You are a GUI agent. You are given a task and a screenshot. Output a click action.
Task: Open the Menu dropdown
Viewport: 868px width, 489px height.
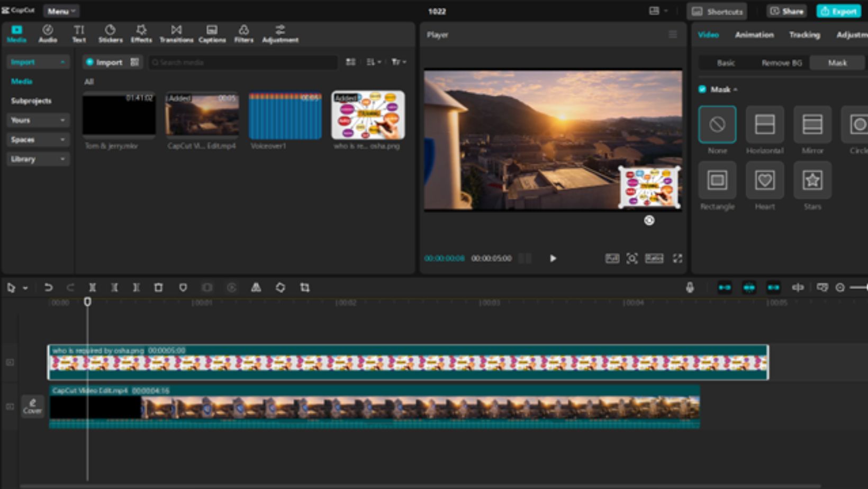(61, 11)
